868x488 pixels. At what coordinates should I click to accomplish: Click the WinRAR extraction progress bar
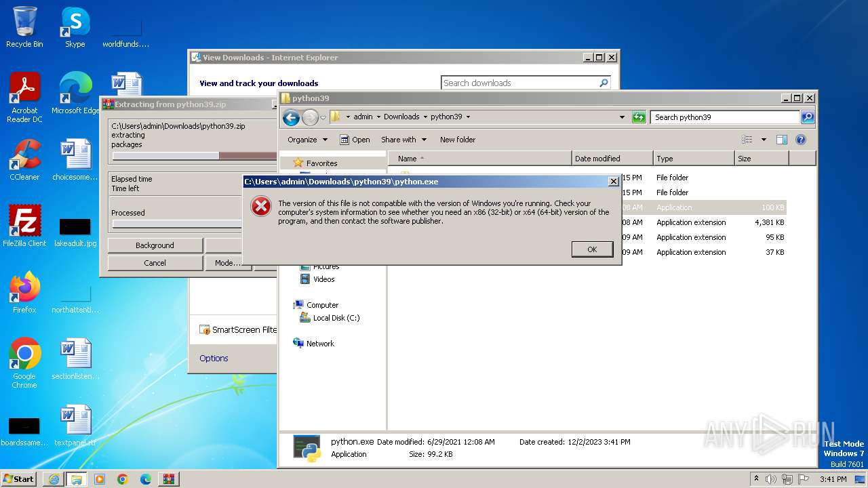[x=194, y=156]
